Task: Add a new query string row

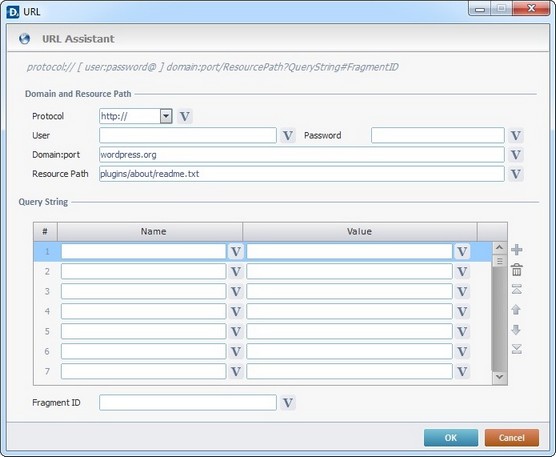Action: click(x=517, y=250)
